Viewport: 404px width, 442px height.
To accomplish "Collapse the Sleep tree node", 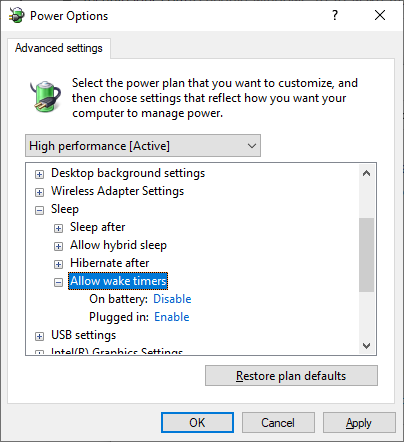I will [x=39, y=210].
